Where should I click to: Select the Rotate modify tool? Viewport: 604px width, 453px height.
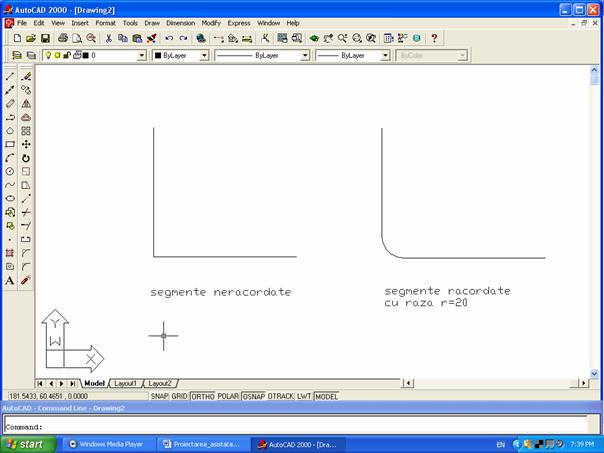26,158
